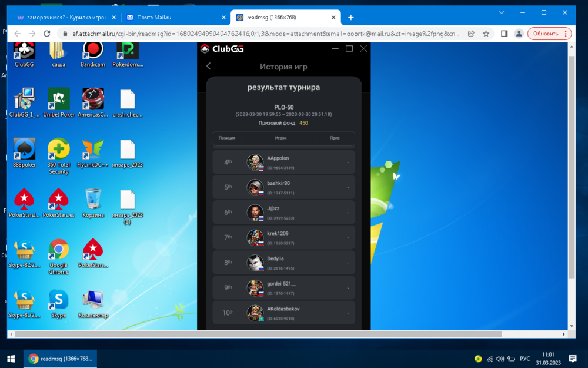Expand the Chrome tab search chevron
The height and width of the screenshot is (368, 588).
(x=502, y=12)
